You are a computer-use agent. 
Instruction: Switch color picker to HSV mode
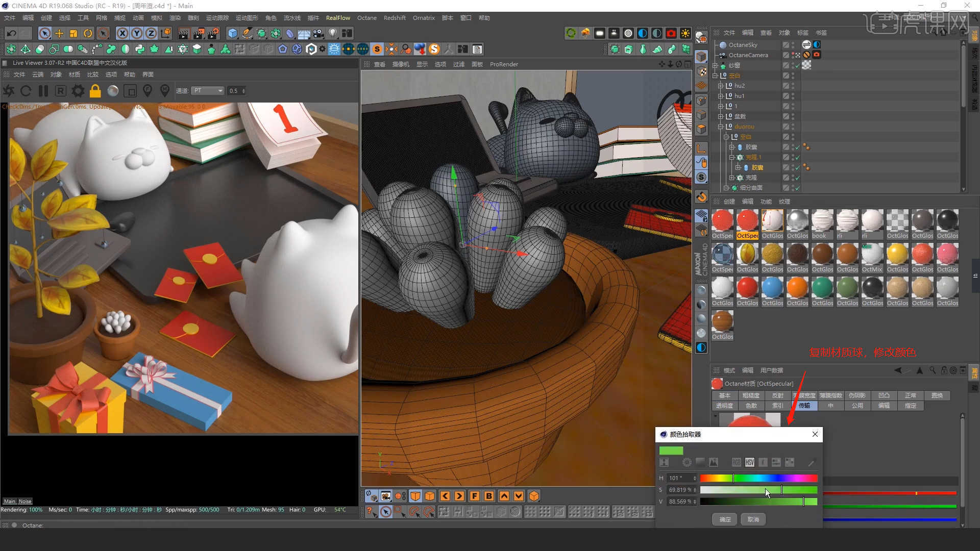pyautogui.click(x=749, y=462)
